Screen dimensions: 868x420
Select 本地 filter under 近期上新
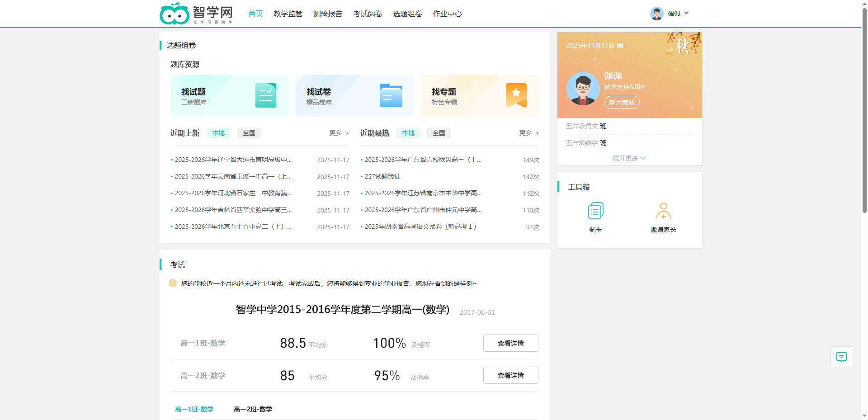pos(218,133)
